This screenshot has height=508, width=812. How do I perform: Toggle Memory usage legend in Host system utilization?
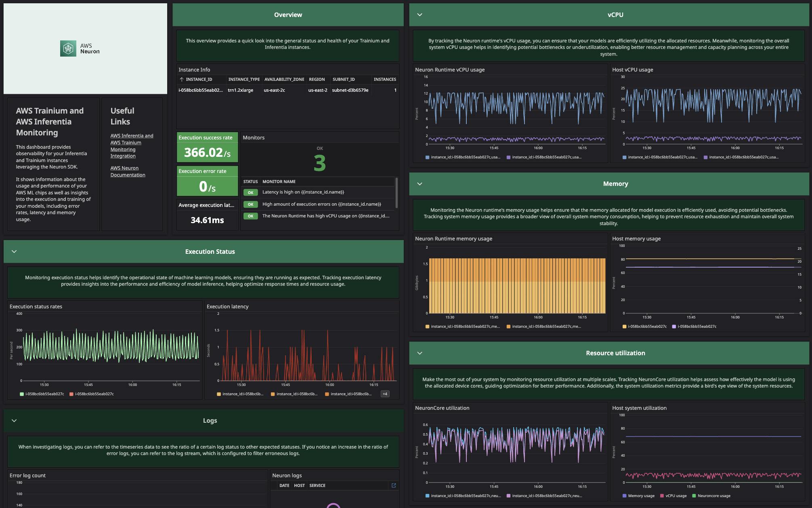[x=641, y=496]
